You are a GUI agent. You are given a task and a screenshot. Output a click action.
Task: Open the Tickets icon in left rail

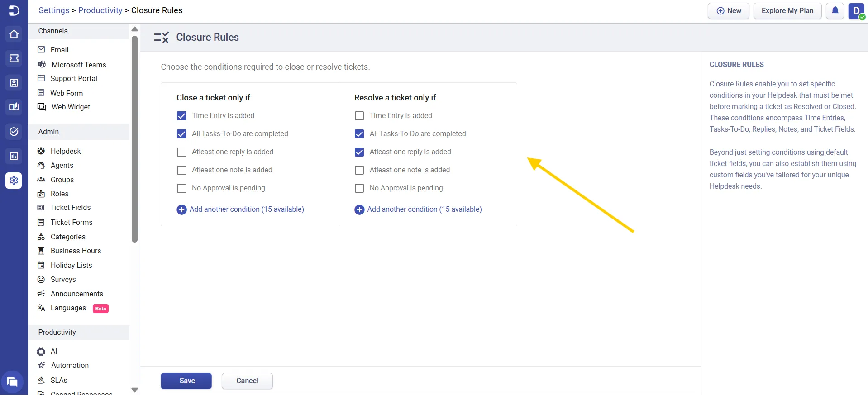point(14,58)
